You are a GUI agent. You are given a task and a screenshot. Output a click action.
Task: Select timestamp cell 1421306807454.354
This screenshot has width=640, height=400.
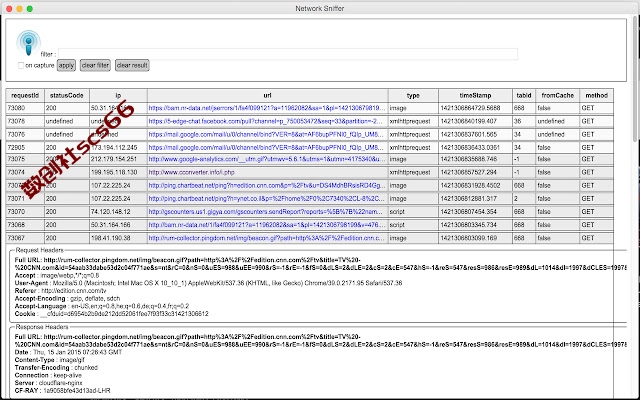click(476, 212)
